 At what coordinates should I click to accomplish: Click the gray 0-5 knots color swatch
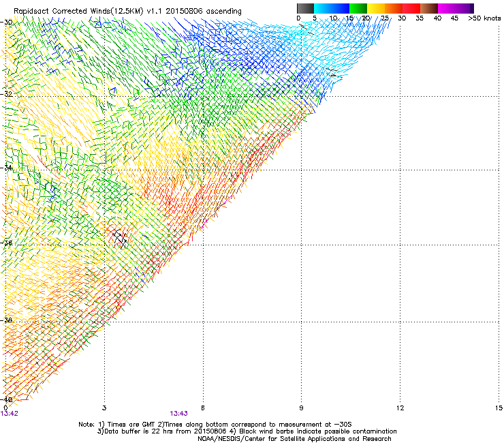click(x=305, y=8)
